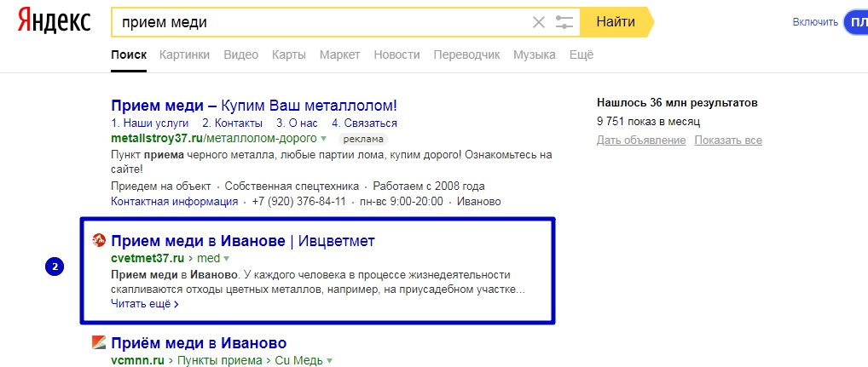Click the Наши услуги sitelink
The height and width of the screenshot is (367, 868).
pyautogui.click(x=149, y=123)
